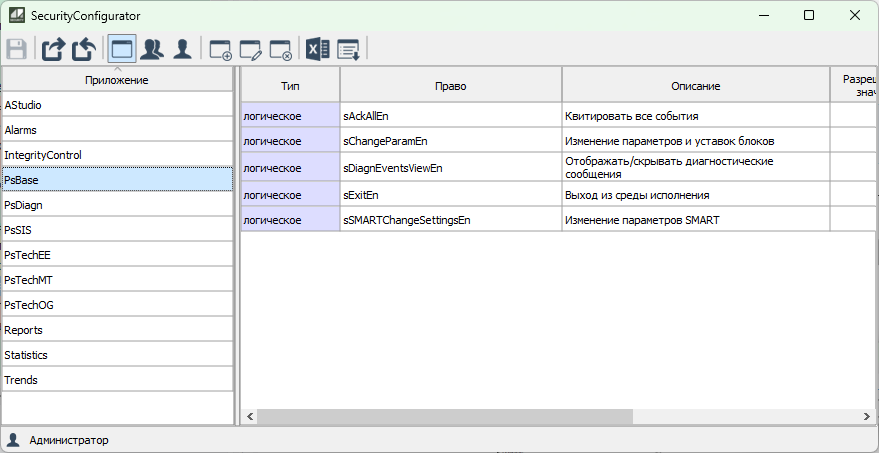Click the Право column header
879x453 pixels.
(x=450, y=86)
